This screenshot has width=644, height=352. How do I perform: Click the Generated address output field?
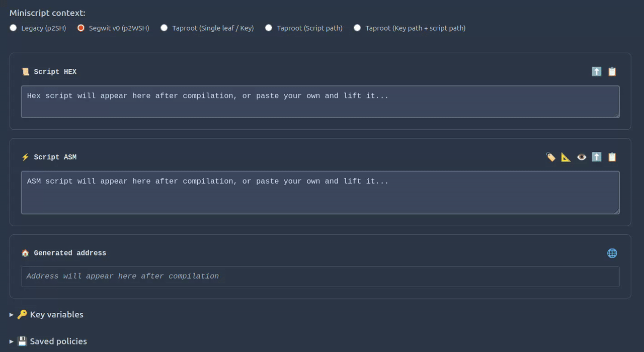coord(320,276)
